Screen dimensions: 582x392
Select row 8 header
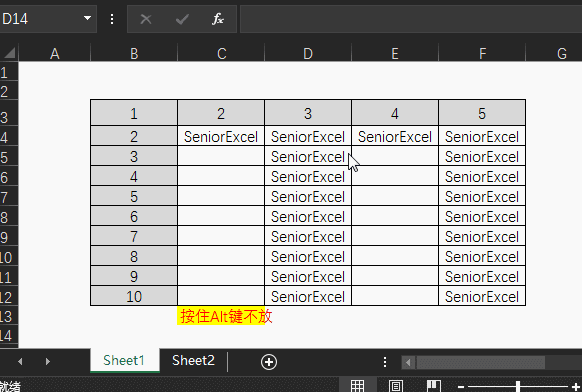pos(9,216)
